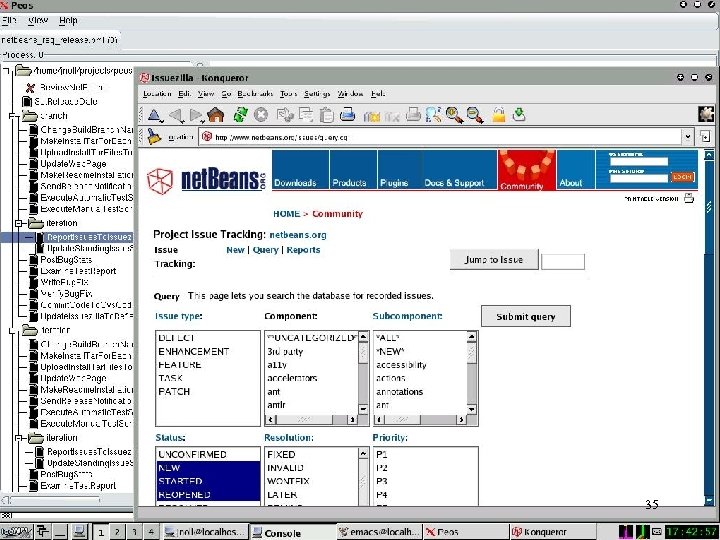This screenshot has width=720, height=540.
Task: Follow the Reports link
Action: coord(303,250)
